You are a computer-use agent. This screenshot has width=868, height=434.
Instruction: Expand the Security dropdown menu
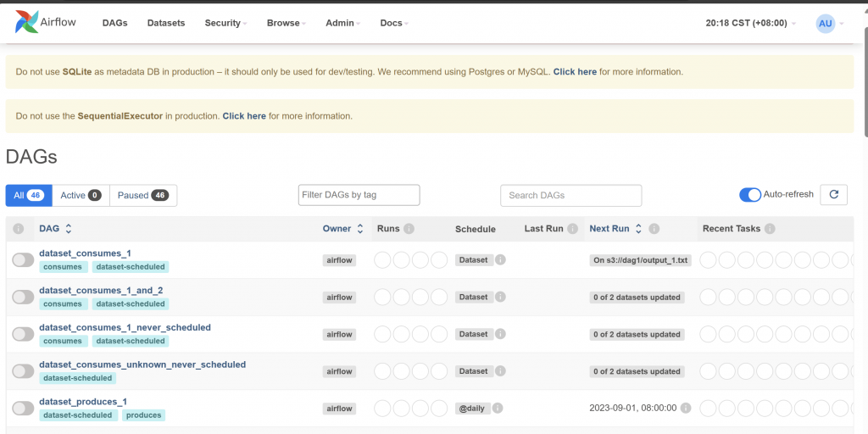[x=225, y=23]
